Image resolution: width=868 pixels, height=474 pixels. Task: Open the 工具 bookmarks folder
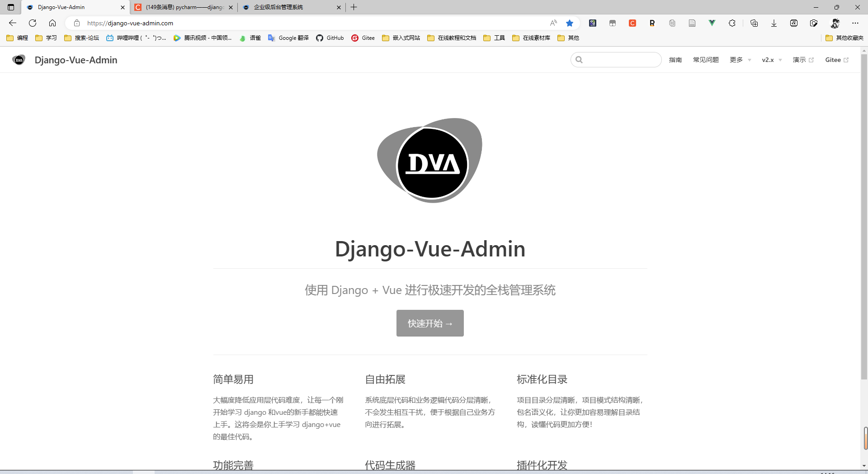(494, 38)
